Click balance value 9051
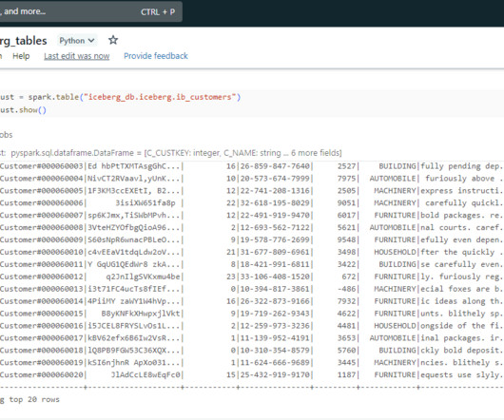The height and width of the screenshot is (420, 504). coord(346,203)
